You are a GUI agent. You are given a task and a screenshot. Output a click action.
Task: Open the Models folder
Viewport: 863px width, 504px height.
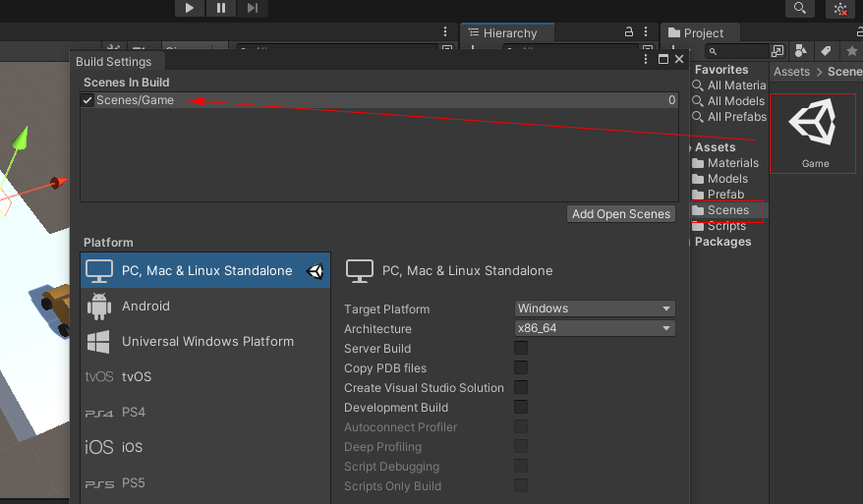pos(719,179)
